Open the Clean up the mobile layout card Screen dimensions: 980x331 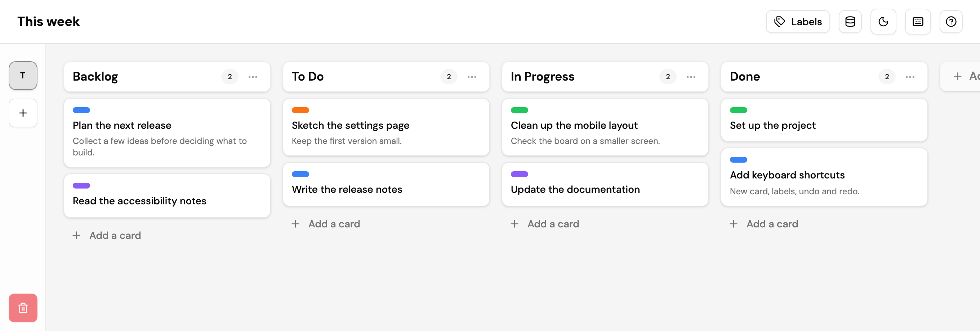(x=605, y=127)
